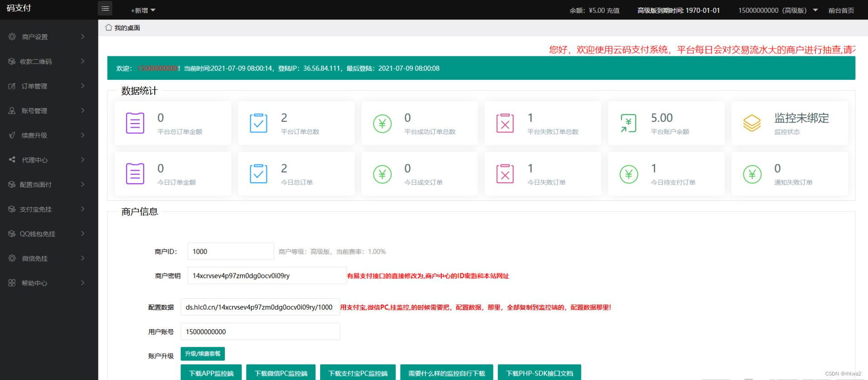Expand the 配置当面付 chevron
Viewport: 868px width, 380px height.
(x=83, y=184)
